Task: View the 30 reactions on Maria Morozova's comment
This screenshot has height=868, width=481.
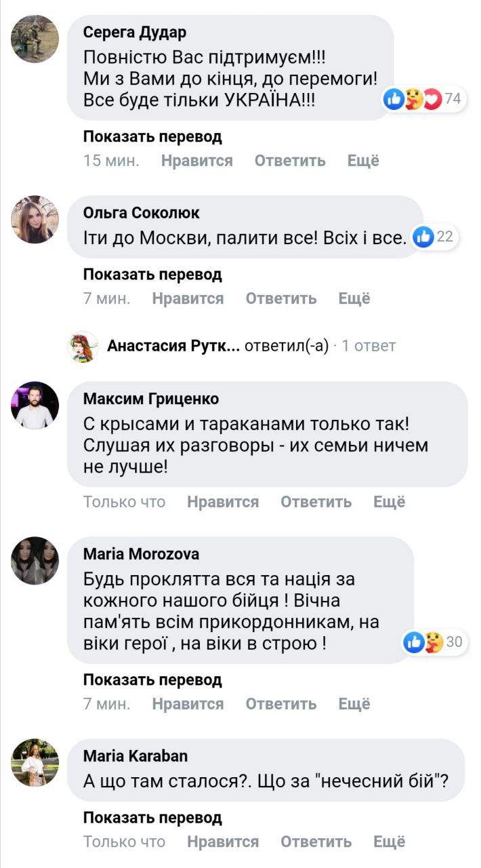Action: click(x=433, y=642)
